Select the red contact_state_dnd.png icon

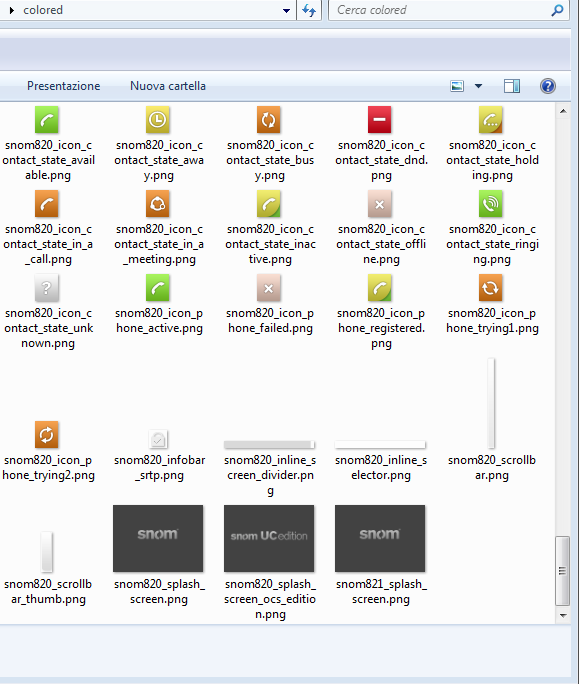pyautogui.click(x=379, y=120)
